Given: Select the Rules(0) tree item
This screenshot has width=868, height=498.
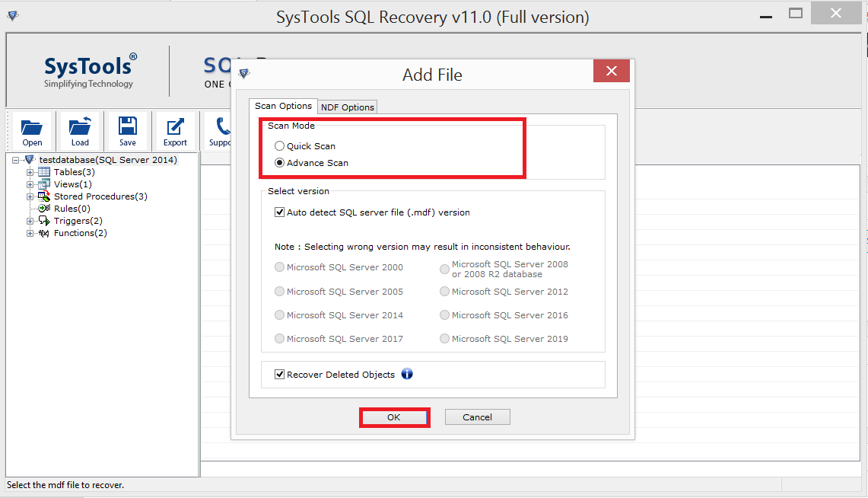Looking at the screenshot, I should click(x=72, y=209).
